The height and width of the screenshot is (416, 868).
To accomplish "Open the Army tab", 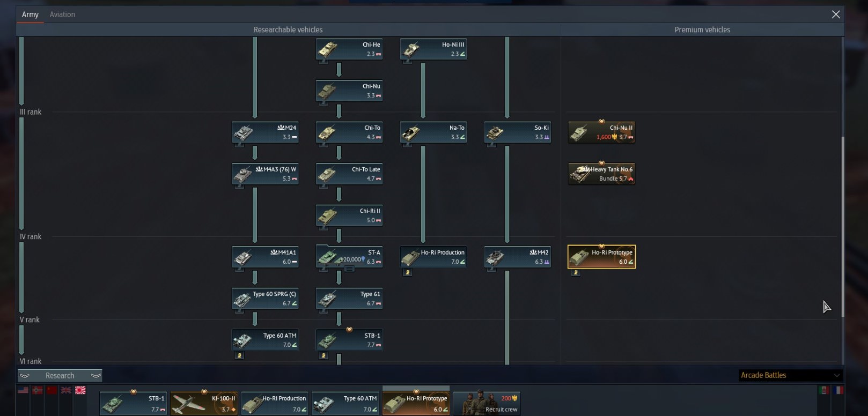I will [x=30, y=14].
